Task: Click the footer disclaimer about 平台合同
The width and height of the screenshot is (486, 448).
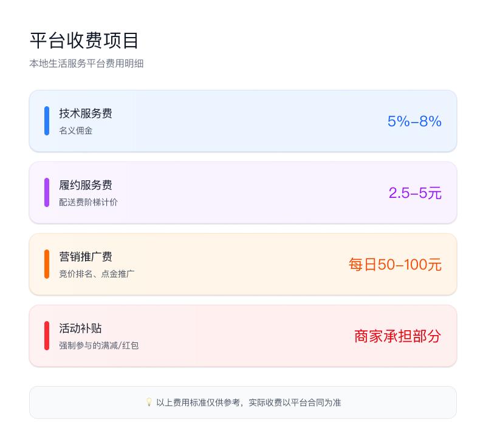Action: point(248,402)
